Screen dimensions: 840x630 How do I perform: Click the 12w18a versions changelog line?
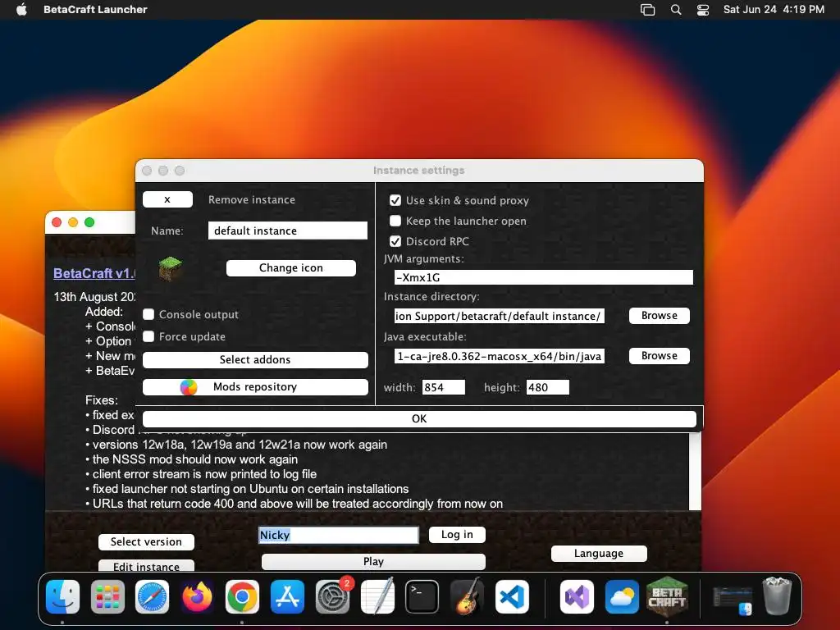tap(235, 445)
